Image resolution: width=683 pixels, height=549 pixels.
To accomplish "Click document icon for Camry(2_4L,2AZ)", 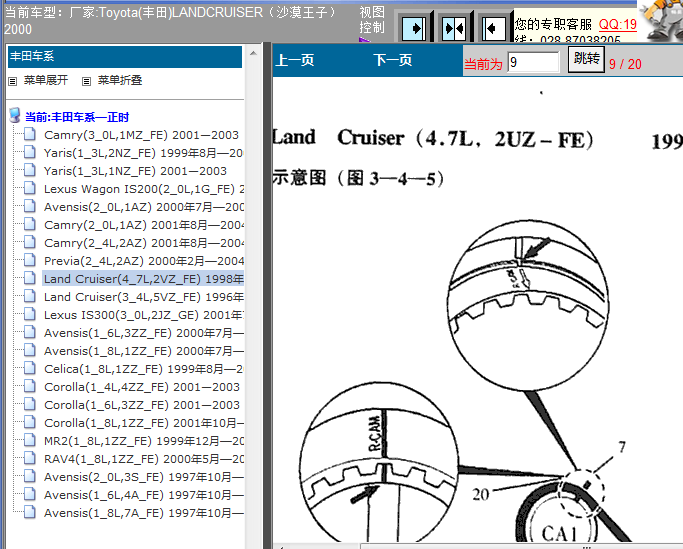I will coord(30,241).
